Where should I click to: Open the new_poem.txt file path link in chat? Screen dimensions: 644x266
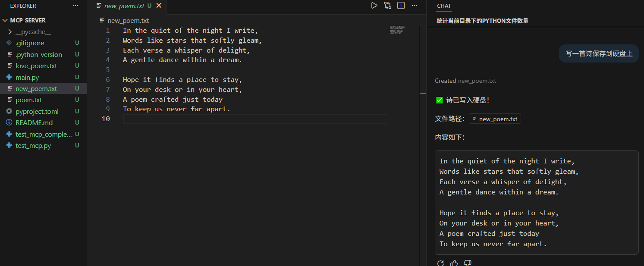[x=495, y=119]
